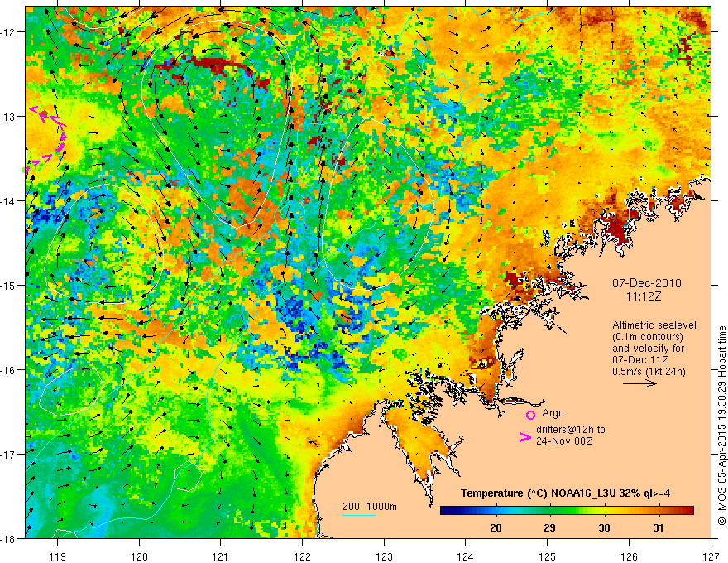Click the latitude label -18
Screen dimensions: 728x563
(x=9, y=538)
